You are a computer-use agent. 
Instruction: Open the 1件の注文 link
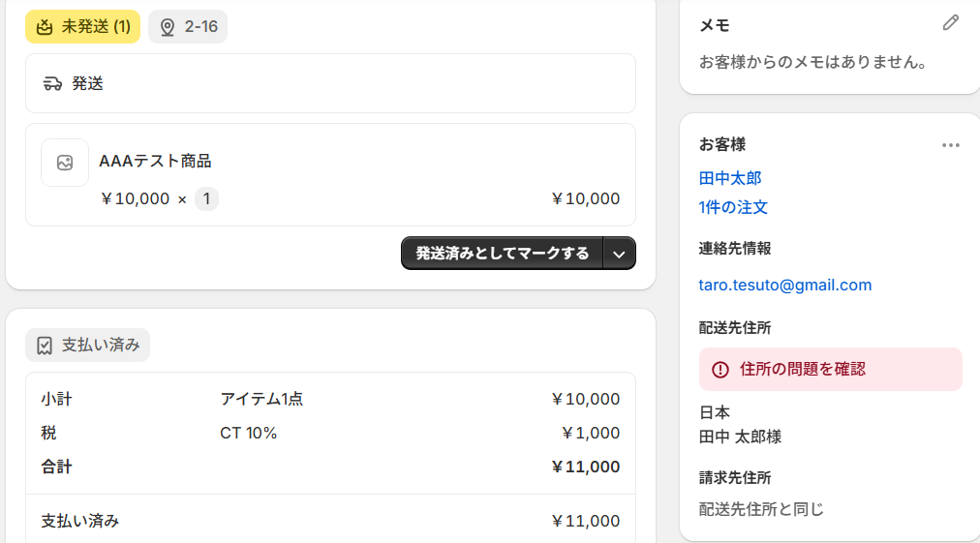coord(733,207)
